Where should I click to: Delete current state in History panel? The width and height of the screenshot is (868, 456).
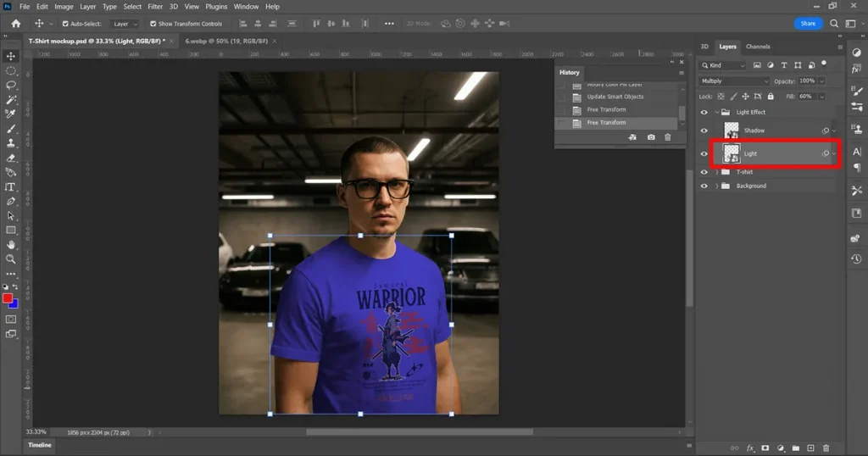tap(668, 137)
